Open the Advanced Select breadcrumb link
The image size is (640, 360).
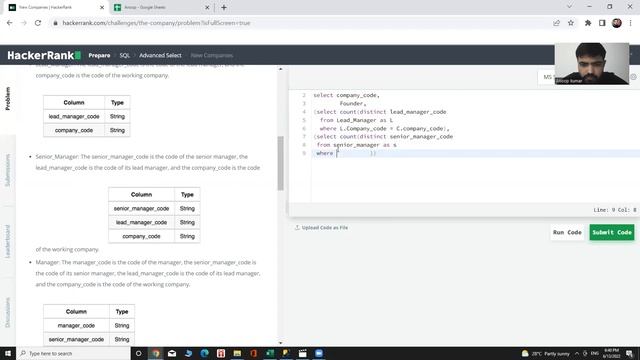160,55
